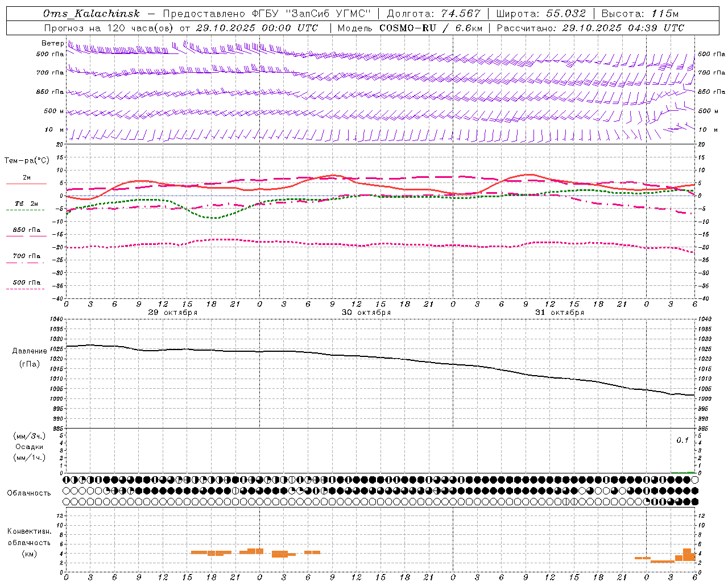Click the Тем-ра(°C) temperature panel title

pos(27,160)
